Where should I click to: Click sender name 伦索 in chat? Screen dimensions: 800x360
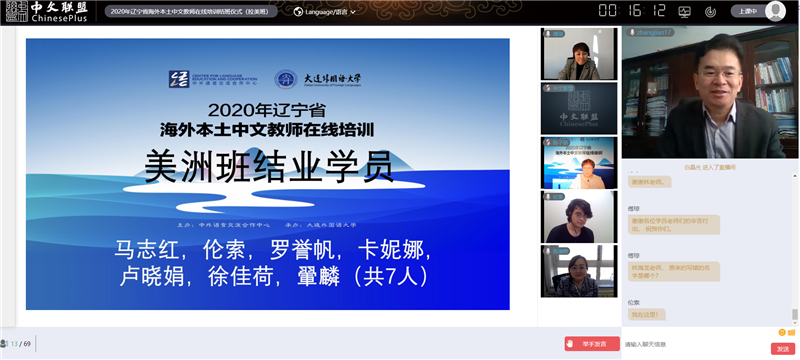[634, 302]
